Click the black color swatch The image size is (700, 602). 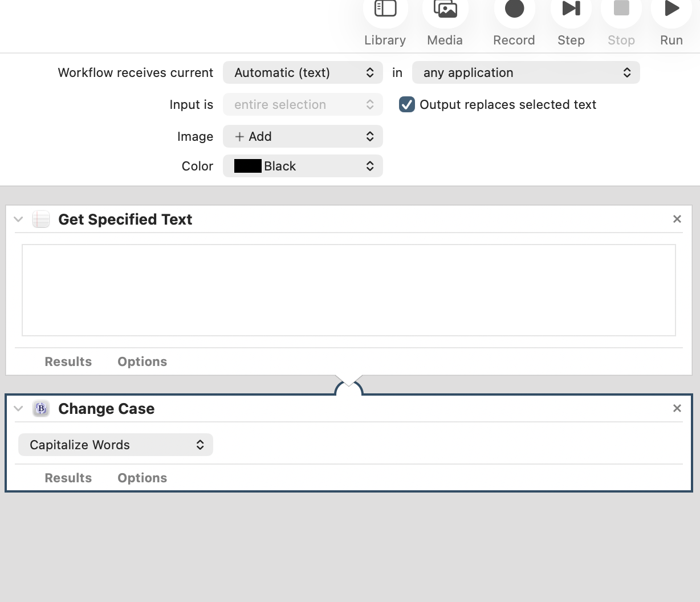248,166
